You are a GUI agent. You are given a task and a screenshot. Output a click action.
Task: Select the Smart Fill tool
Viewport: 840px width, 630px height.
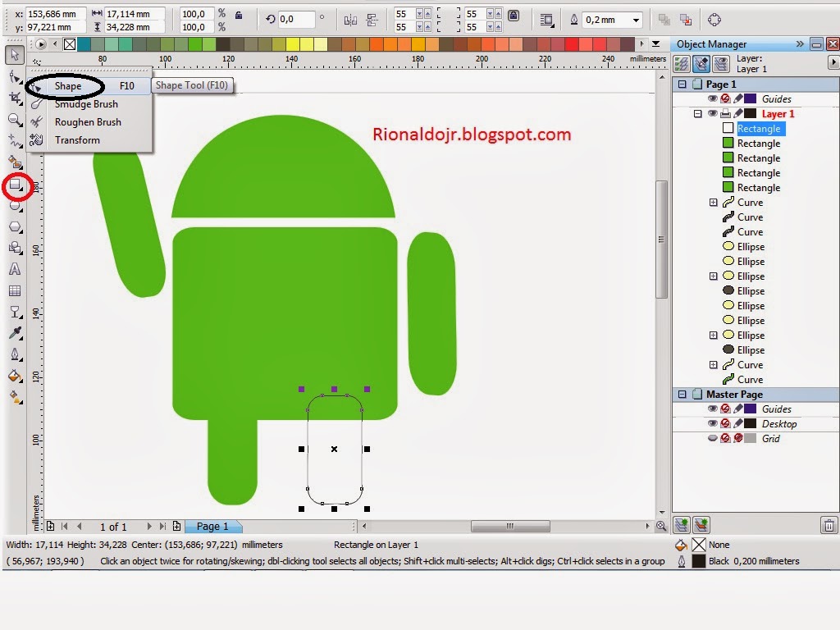tap(15, 162)
